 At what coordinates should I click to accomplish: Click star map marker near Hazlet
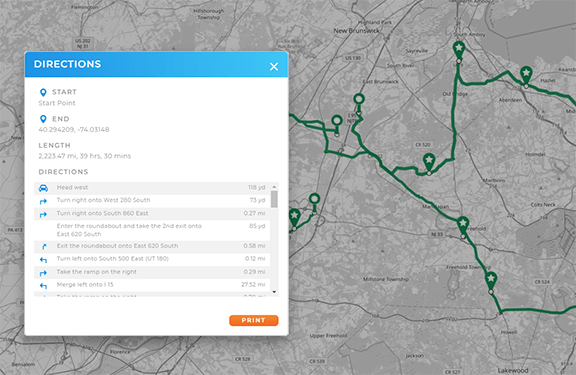pyautogui.click(x=526, y=76)
